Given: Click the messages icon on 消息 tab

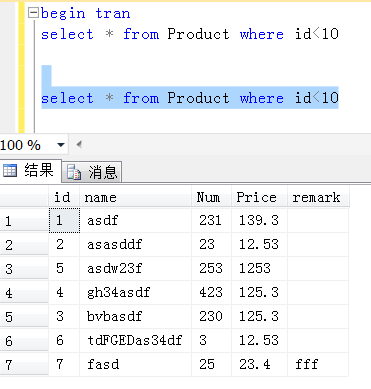Looking at the screenshot, I should (x=74, y=172).
